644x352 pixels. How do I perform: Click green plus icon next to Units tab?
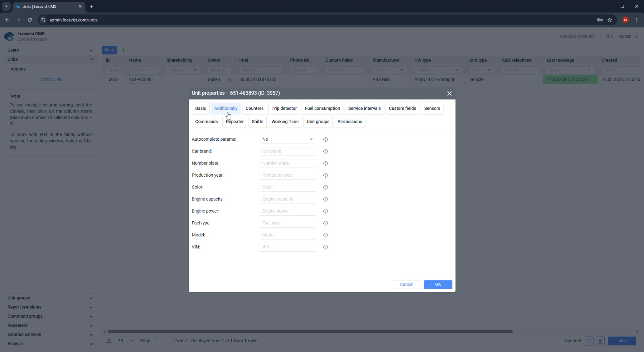[x=123, y=50]
